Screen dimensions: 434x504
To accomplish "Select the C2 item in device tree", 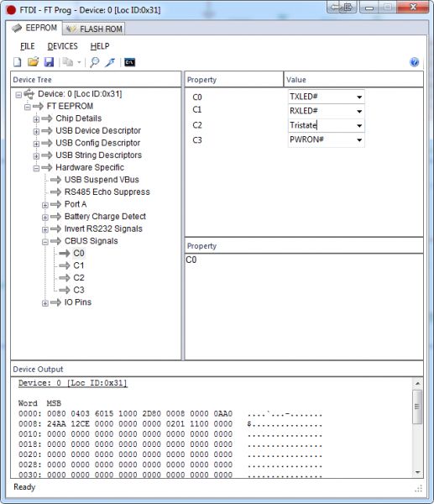I will [x=79, y=278].
